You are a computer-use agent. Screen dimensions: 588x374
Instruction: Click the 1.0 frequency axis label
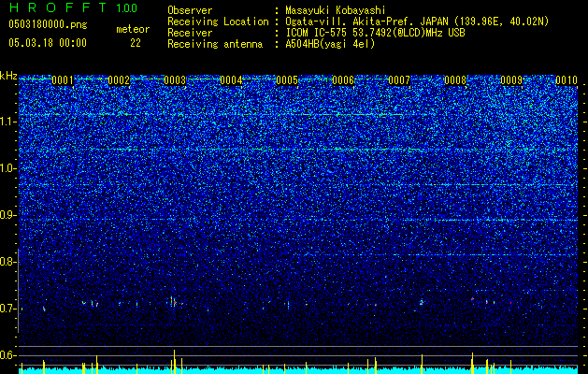tap(7, 168)
